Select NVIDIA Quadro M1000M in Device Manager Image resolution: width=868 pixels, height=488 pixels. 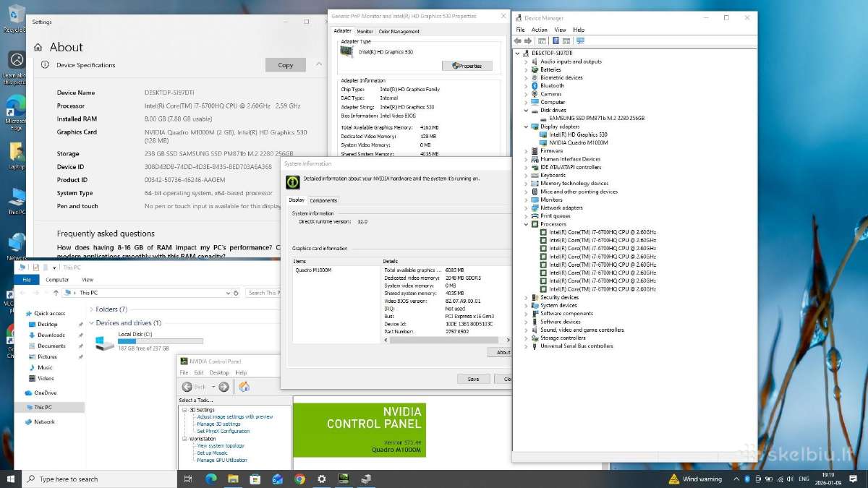click(578, 142)
